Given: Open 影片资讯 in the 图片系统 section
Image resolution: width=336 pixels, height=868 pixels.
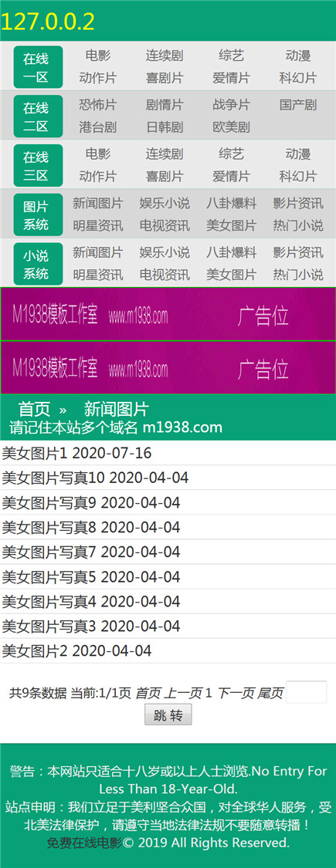Looking at the screenshot, I should click(297, 204).
